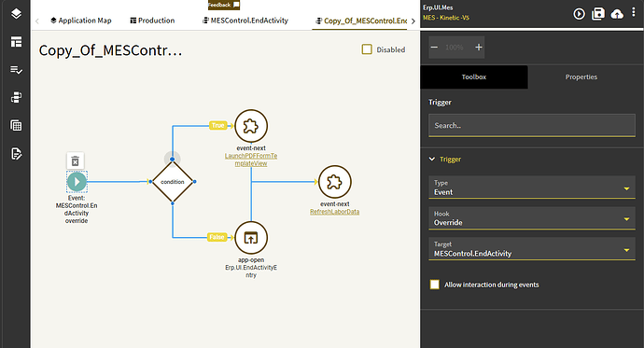Enable Allow interaction during events
The image size is (644, 348).
[x=435, y=285]
